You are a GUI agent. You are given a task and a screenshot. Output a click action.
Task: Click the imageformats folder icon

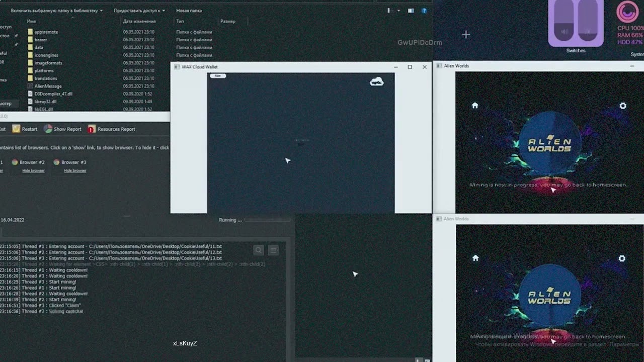pyautogui.click(x=30, y=63)
